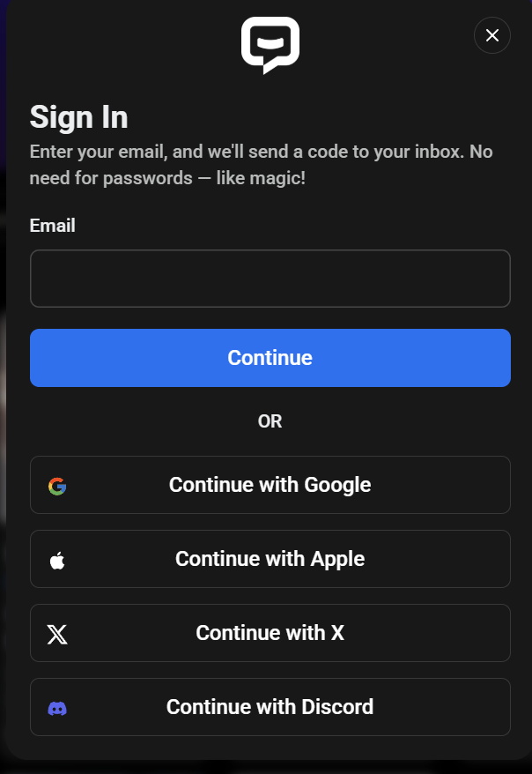Viewport: 532px width, 774px height.
Task: Choose Continue with Apple
Action: pos(270,559)
